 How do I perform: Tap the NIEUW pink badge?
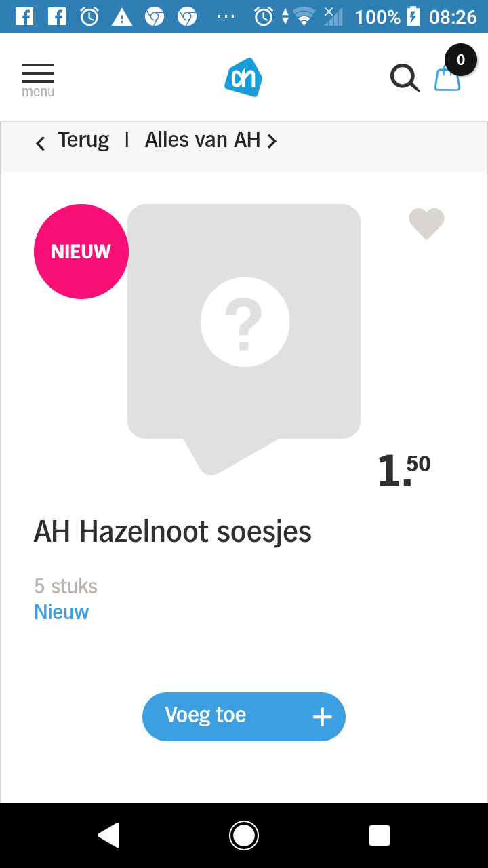81,252
